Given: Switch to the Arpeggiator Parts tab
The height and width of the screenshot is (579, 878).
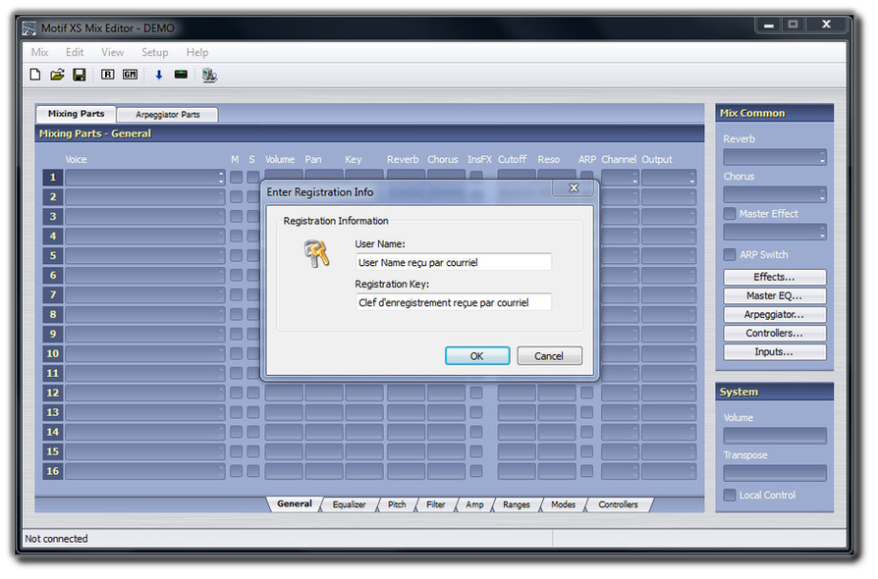Looking at the screenshot, I should click(x=167, y=114).
